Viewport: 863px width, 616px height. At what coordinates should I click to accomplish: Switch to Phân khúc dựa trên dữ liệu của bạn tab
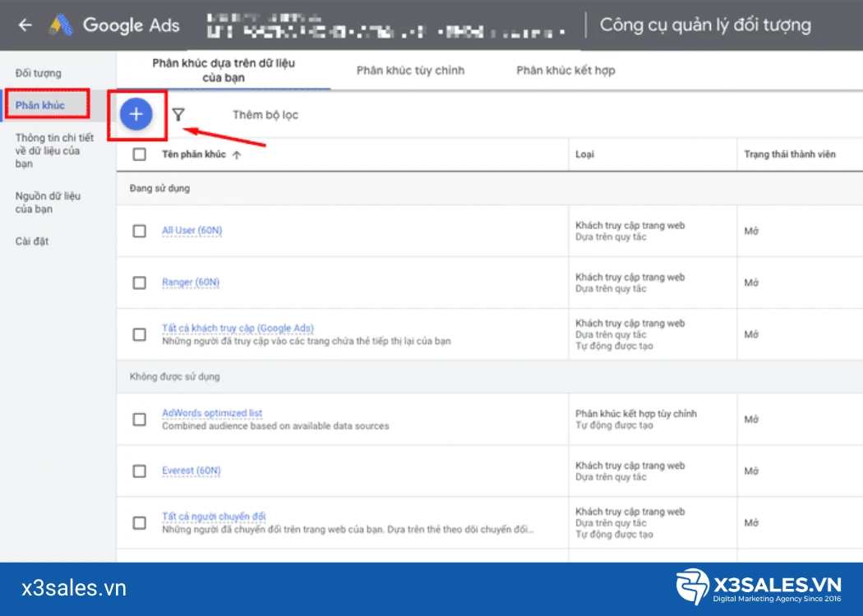tap(224, 71)
